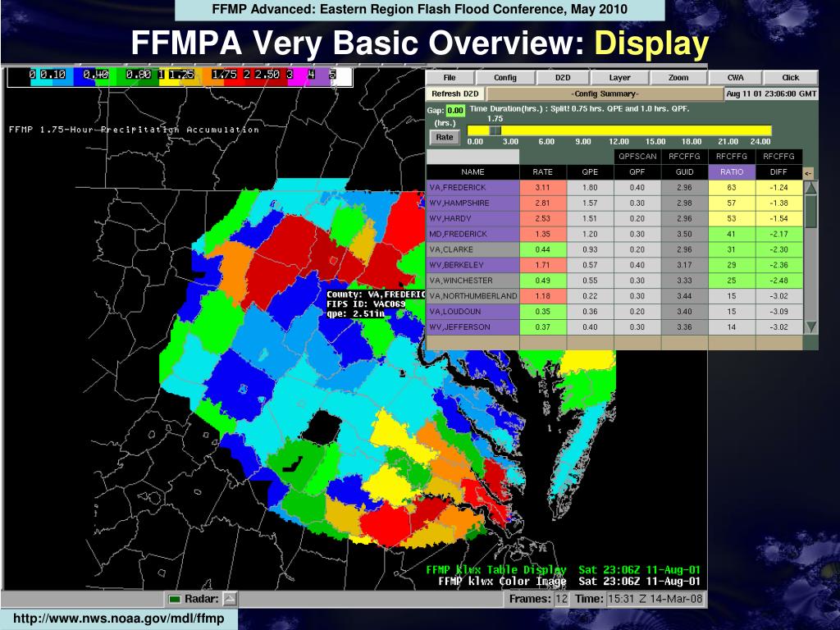Sort table by QPF column header
The height and width of the screenshot is (630, 840).
637,172
